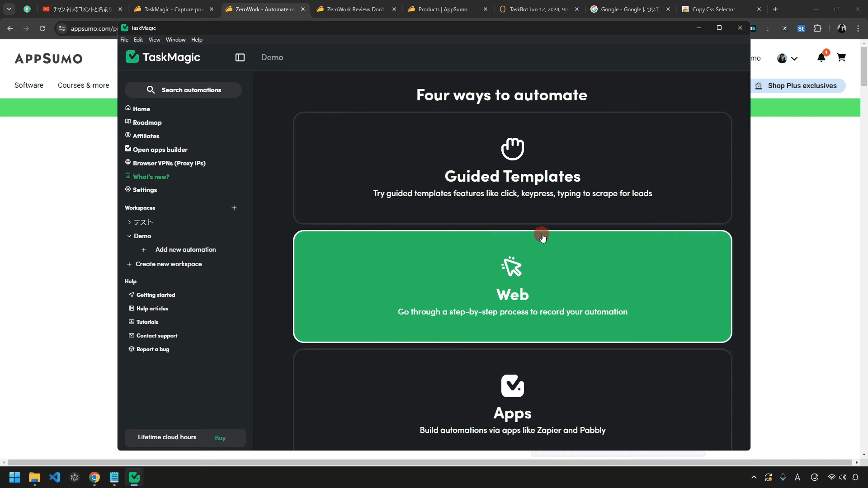Click the TaskMagic logo icon
Viewport: 868px width, 488px height.
click(132, 57)
